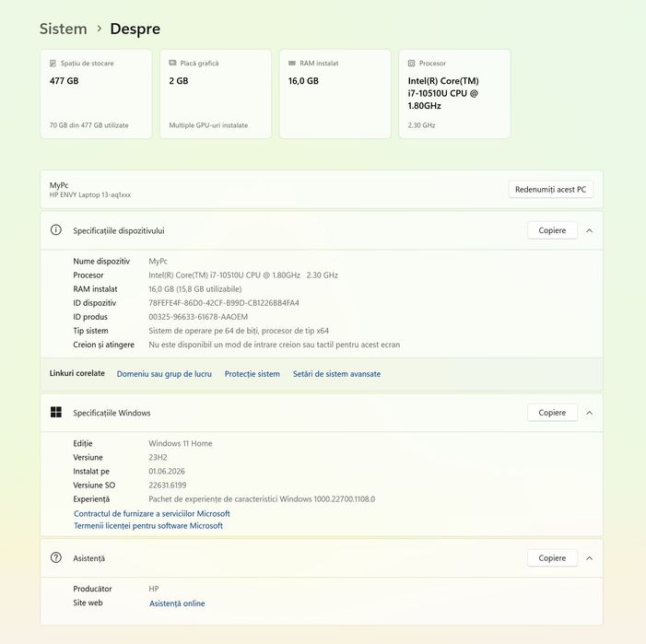Image resolution: width=646 pixels, height=644 pixels.
Task: Click the Creion și atingere description text
Action: tap(275, 345)
